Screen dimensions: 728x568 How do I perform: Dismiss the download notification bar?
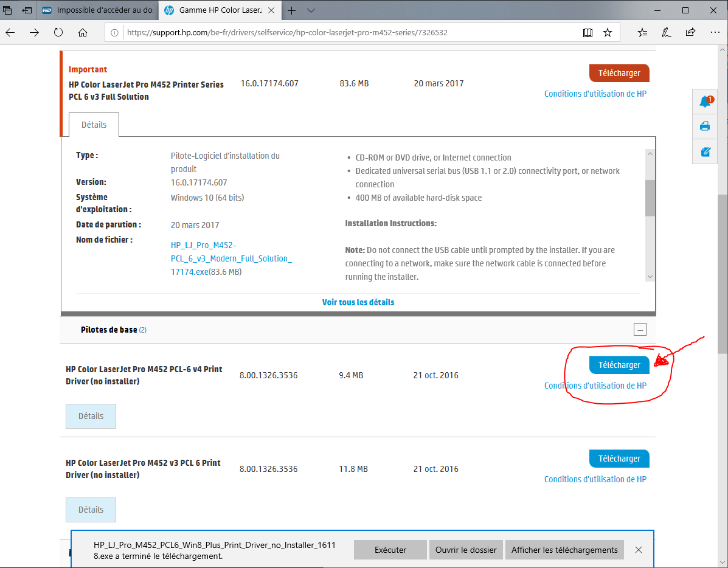[639, 550]
